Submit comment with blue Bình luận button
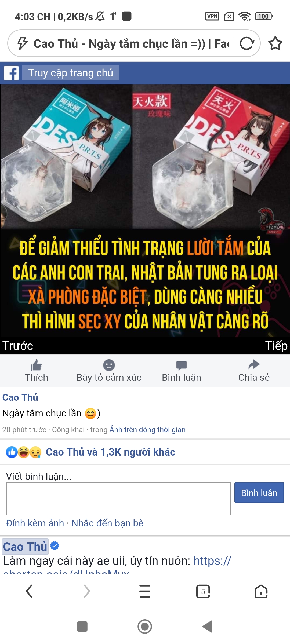 click(259, 493)
